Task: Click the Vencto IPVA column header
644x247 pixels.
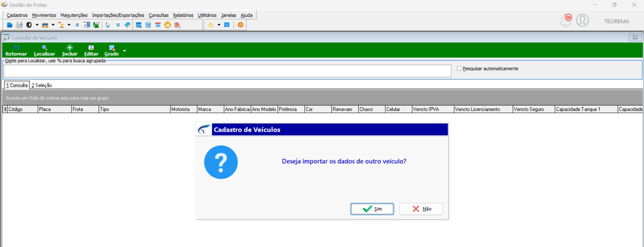Action: coord(433,109)
